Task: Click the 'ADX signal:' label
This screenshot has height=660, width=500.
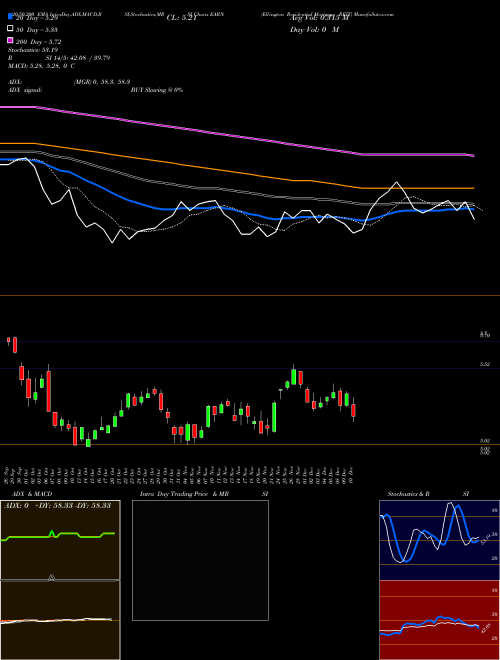Action: [25, 90]
